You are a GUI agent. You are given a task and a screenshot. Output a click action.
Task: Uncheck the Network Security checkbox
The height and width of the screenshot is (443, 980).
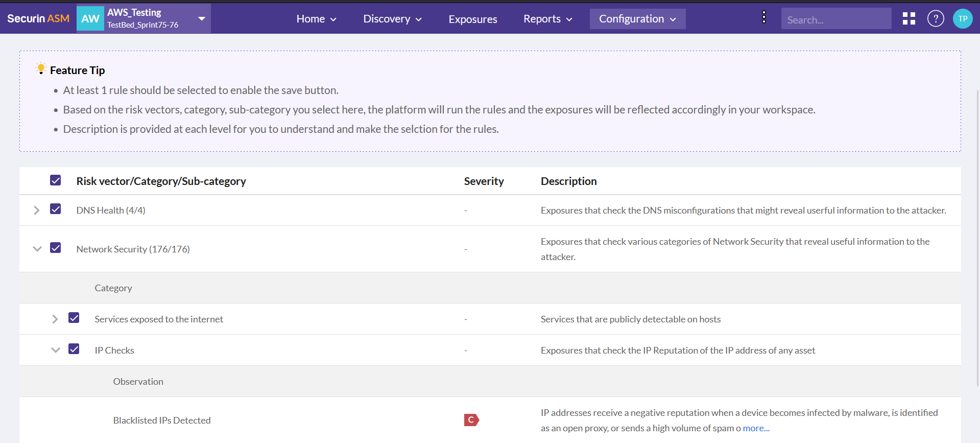click(x=56, y=248)
